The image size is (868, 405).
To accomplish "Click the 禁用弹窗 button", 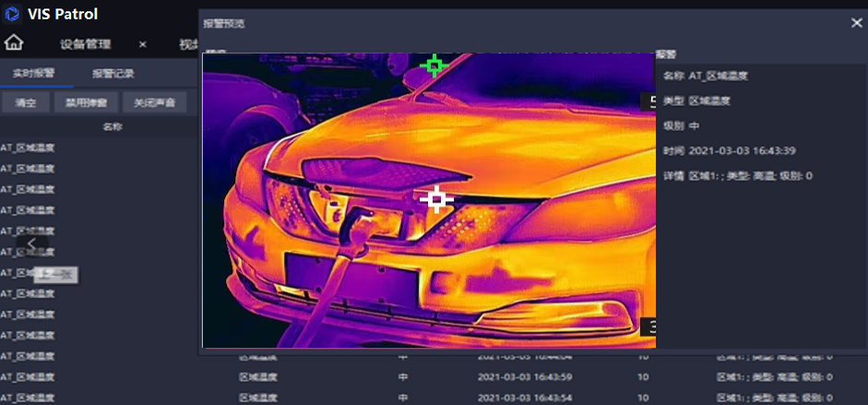I will point(86,102).
